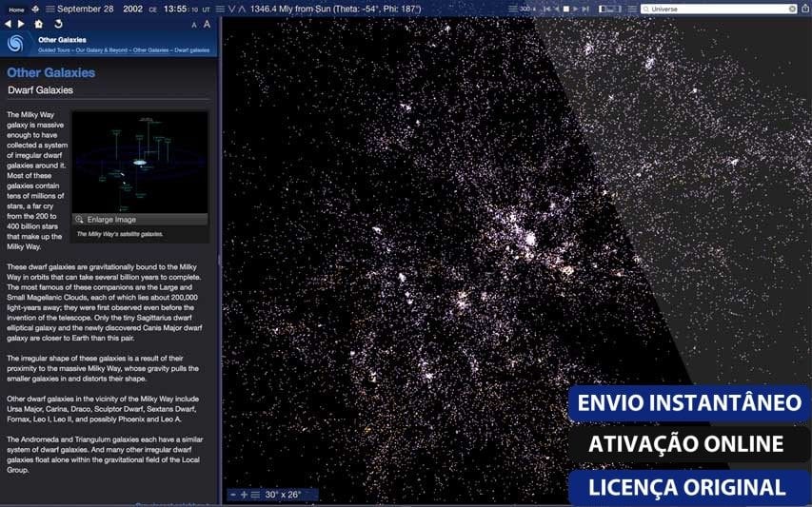
Task: Click the magnifier icon beside Enlarge Image
Action: [79, 220]
